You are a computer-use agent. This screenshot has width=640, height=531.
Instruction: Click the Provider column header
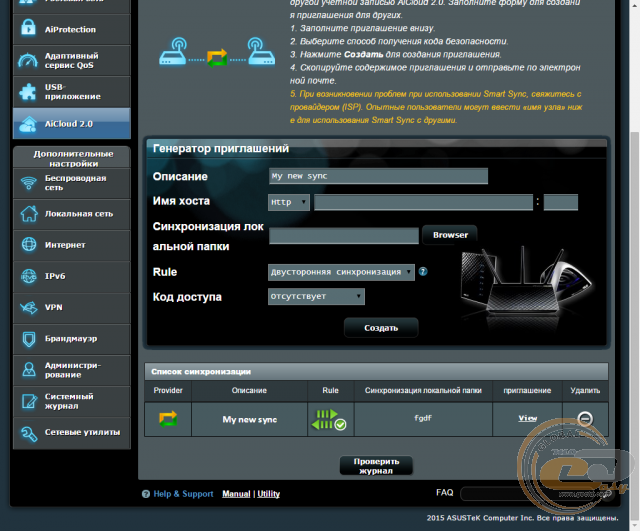168,391
